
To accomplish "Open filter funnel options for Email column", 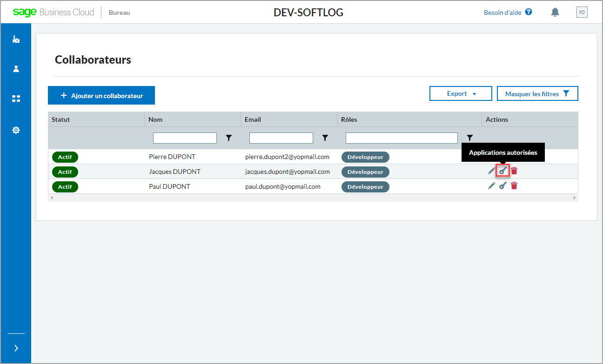I will (x=325, y=138).
